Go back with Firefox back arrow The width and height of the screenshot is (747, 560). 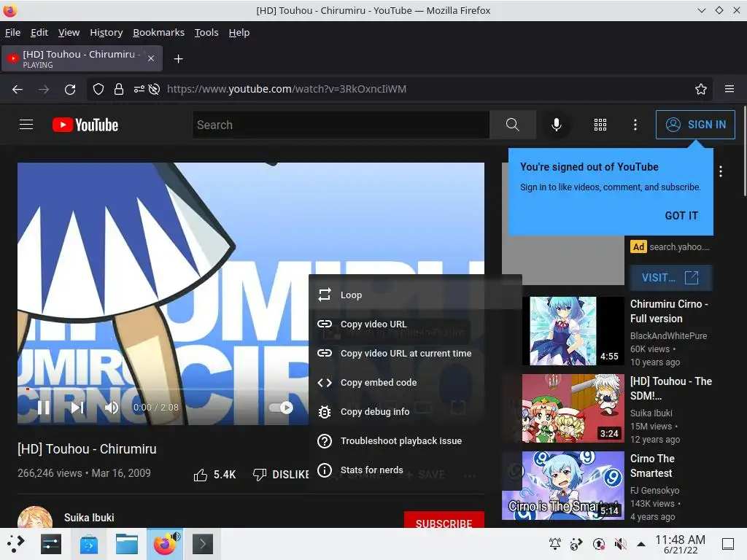click(x=18, y=89)
